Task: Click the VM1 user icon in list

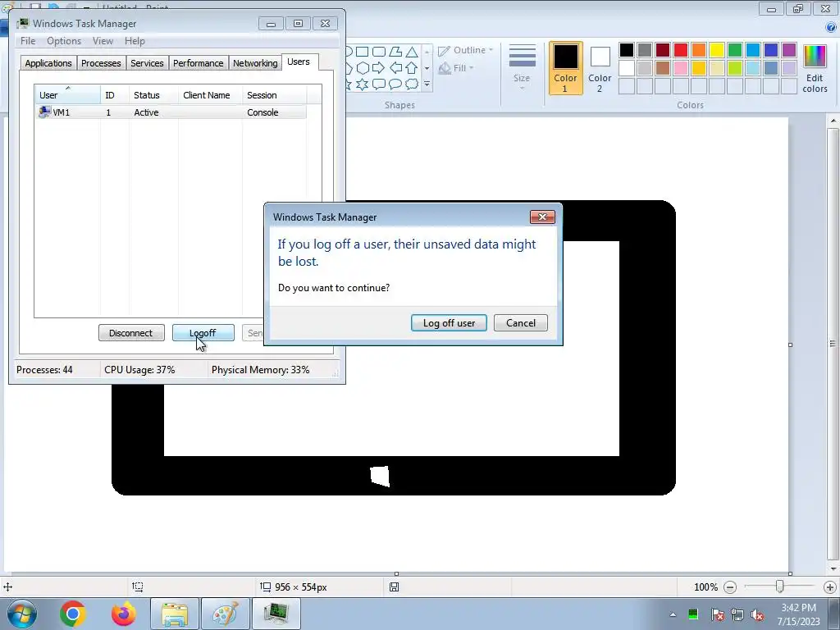Action: click(x=44, y=112)
